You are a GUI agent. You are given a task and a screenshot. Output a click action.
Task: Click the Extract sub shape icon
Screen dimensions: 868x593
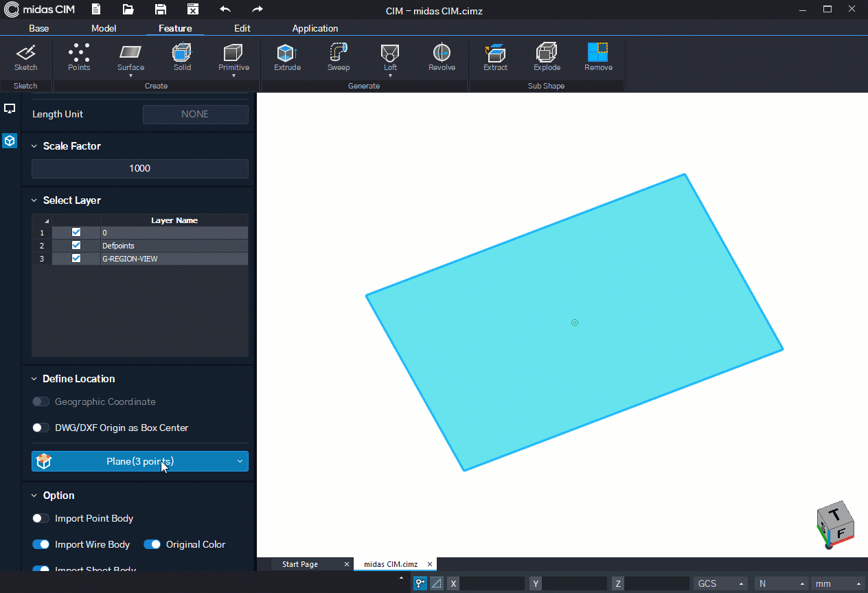pos(495,58)
